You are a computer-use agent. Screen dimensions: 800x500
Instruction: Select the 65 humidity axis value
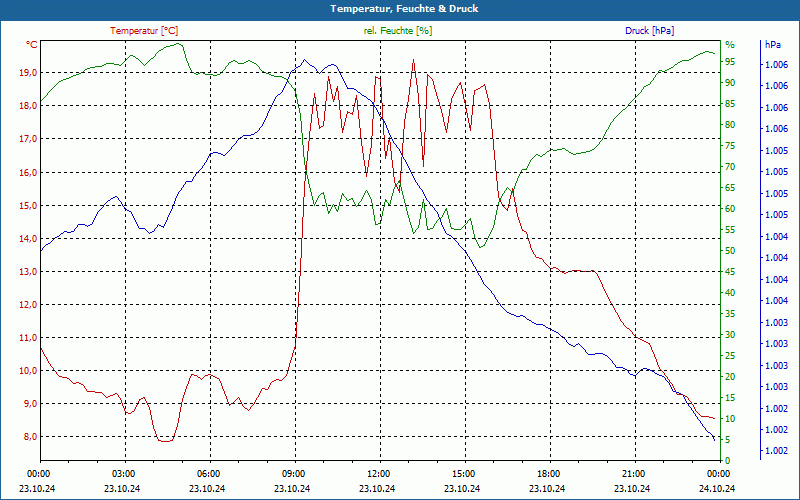(730, 188)
